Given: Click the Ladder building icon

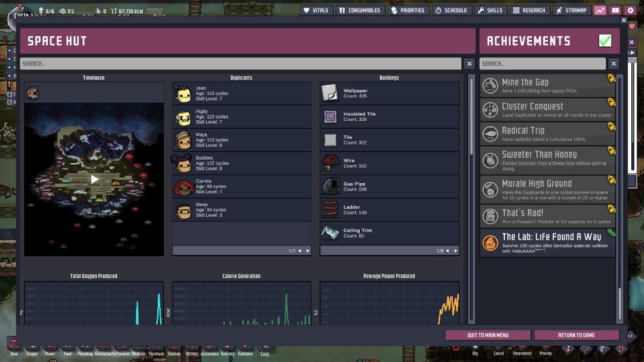Looking at the screenshot, I should pos(330,210).
